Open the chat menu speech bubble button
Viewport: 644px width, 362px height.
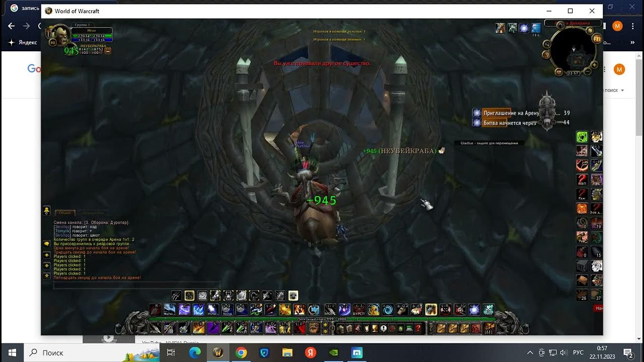point(46,243)
